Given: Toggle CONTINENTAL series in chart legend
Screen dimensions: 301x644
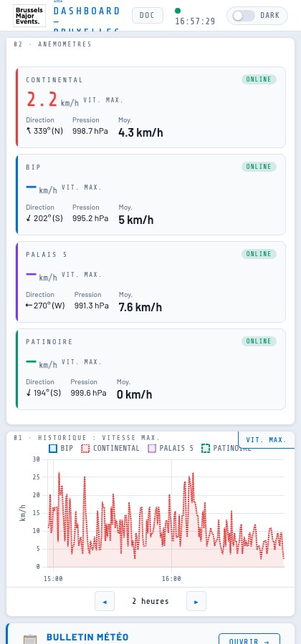Looking at the screenshot, I should (110, 448).
